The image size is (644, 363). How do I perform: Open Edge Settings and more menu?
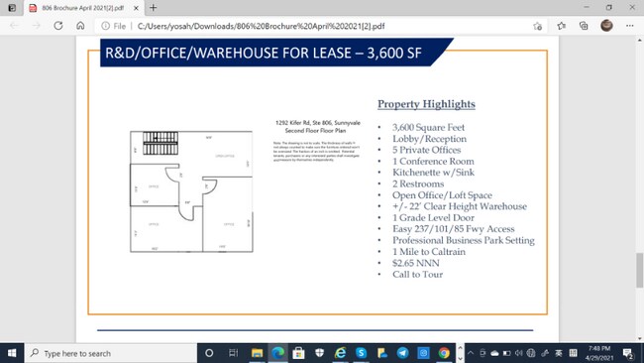tap(629, 26)
